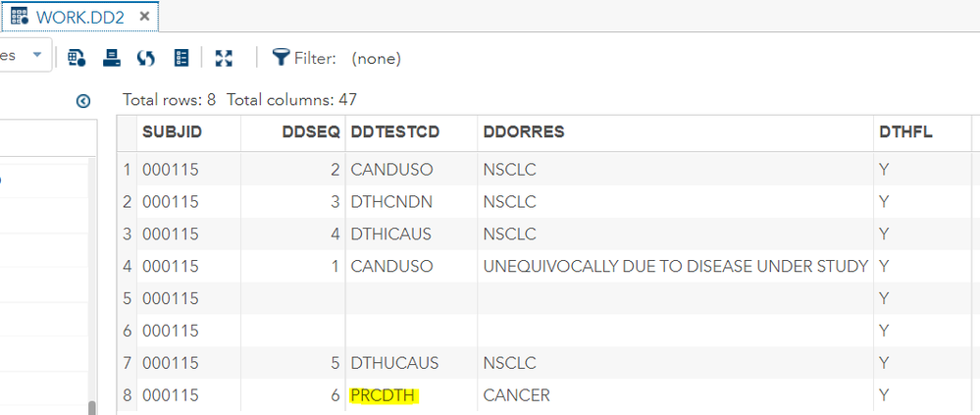Refresh the table data
The image size is (980, 415).
pos(146,58)
